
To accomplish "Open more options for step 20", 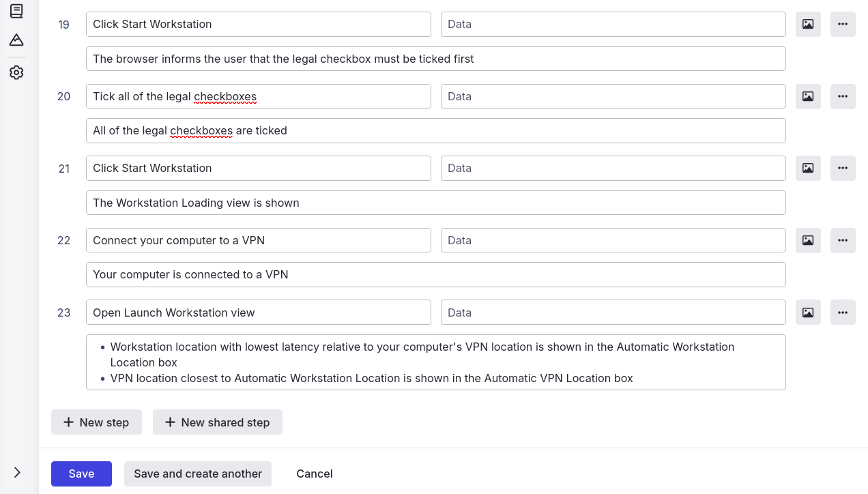I will (843, 96).
